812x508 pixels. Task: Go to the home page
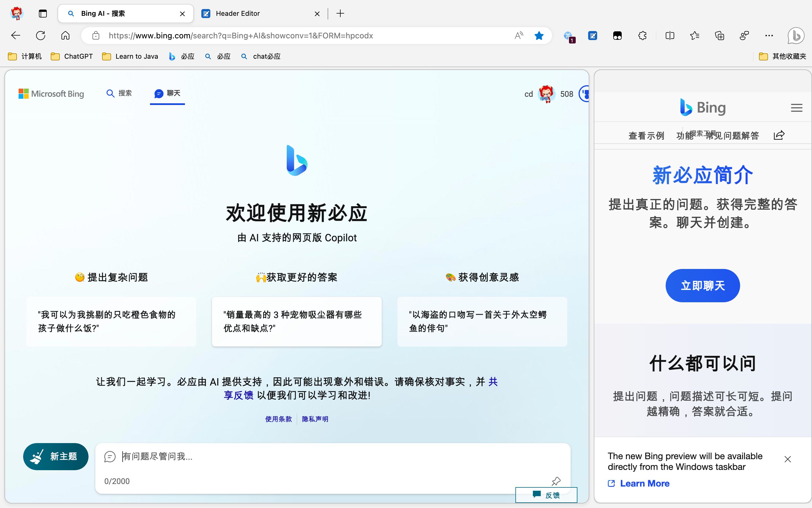(65, 35)
